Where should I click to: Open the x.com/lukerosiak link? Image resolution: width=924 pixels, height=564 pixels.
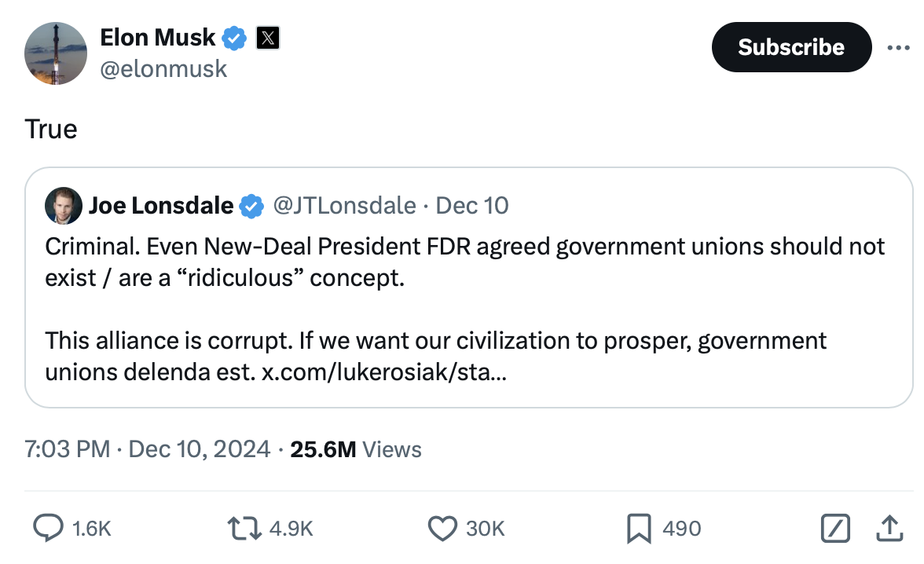point(383,372)
